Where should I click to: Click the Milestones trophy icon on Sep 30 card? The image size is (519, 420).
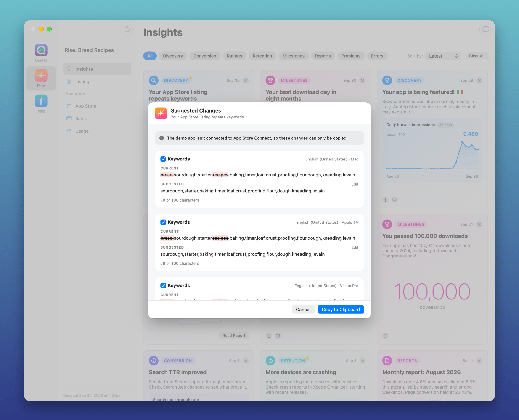270,80
